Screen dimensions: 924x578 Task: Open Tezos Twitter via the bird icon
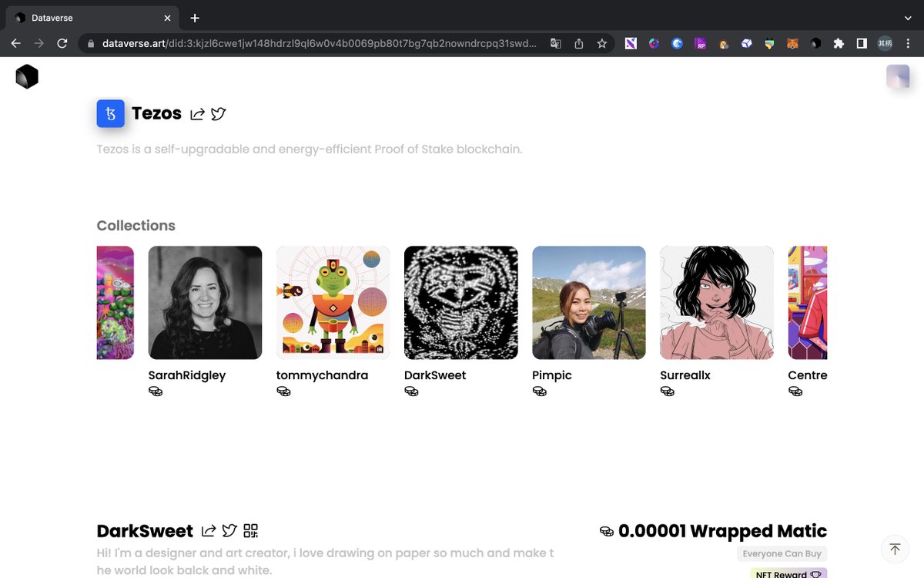click(218, 113)
